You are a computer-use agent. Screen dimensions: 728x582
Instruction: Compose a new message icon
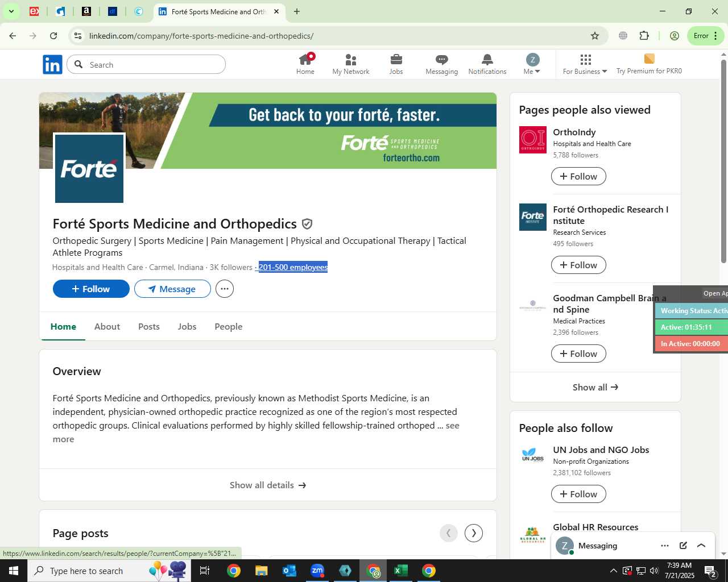click(683, 546)
